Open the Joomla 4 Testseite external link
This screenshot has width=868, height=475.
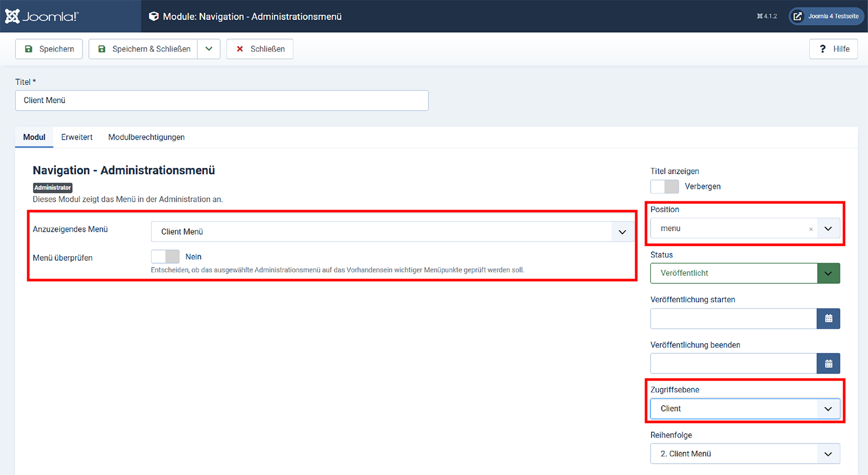pyautogui.click(x=826, y=16)
